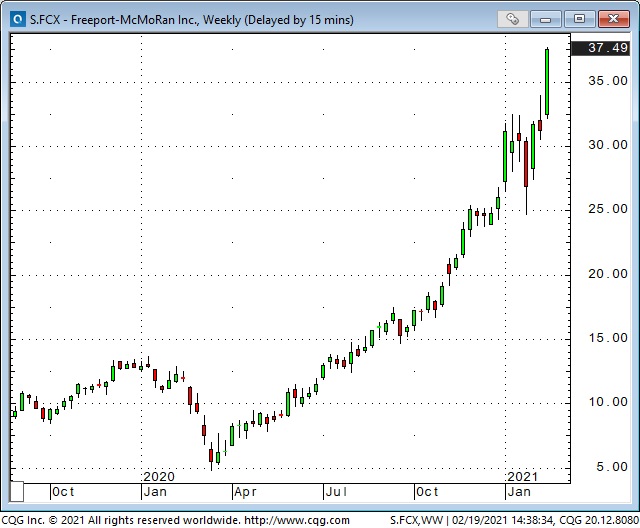Click the 35.00 price axis label

pos(608,81)
